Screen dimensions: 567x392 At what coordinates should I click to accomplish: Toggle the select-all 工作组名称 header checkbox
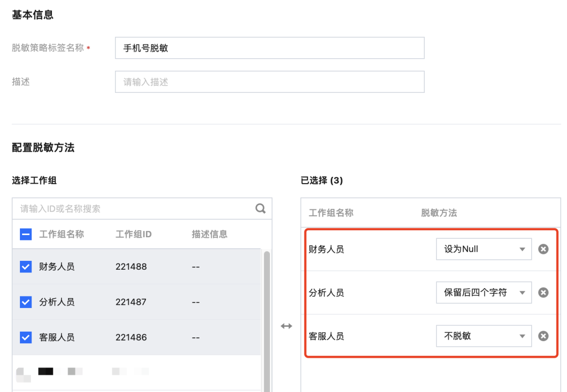[x=26, y=235]
